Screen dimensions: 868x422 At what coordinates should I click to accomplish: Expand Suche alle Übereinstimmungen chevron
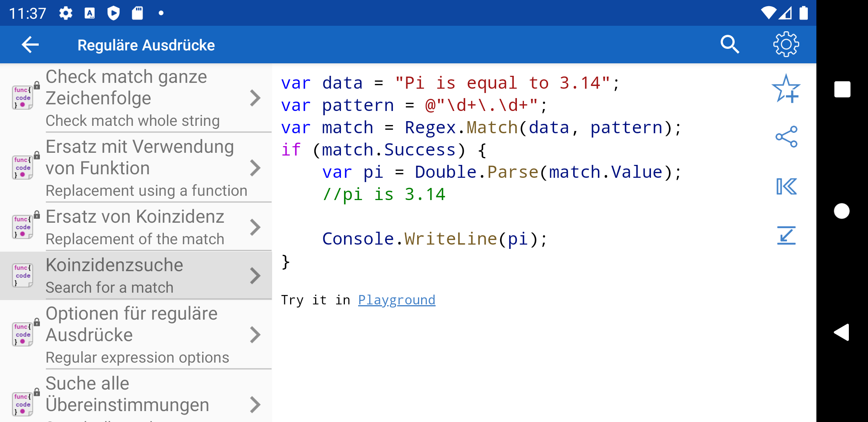click(255, 405)
